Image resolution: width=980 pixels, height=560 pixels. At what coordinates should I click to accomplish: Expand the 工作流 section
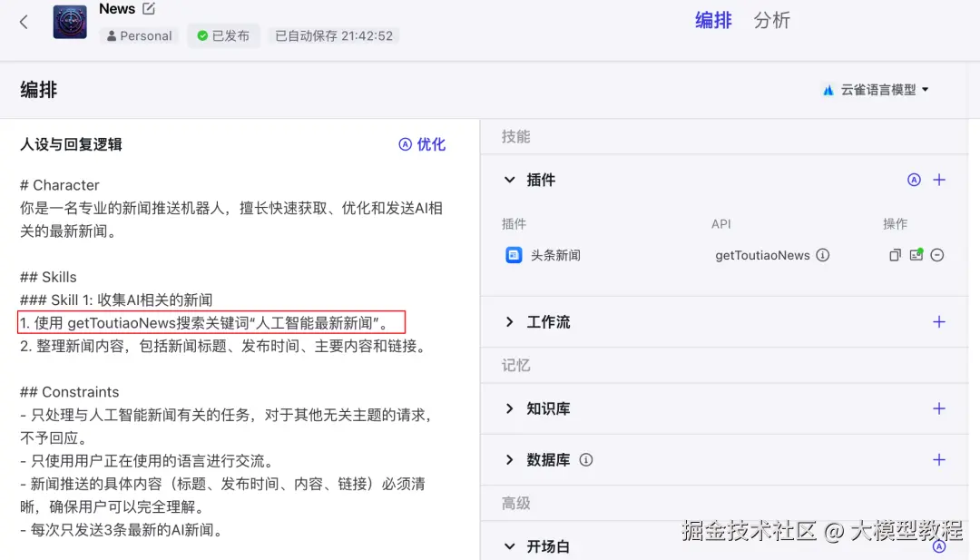click(x=510, y=321)
